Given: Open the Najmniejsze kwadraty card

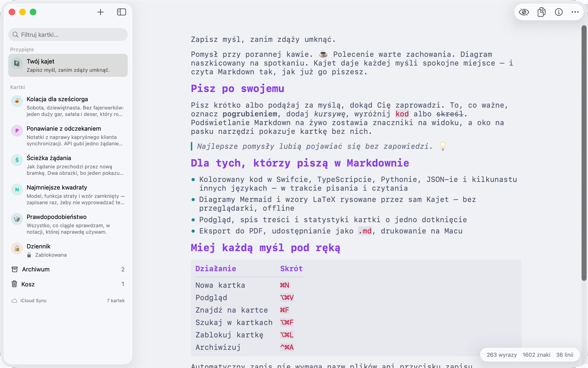Looking at the screenshot, I should click(x=68, y=195).
